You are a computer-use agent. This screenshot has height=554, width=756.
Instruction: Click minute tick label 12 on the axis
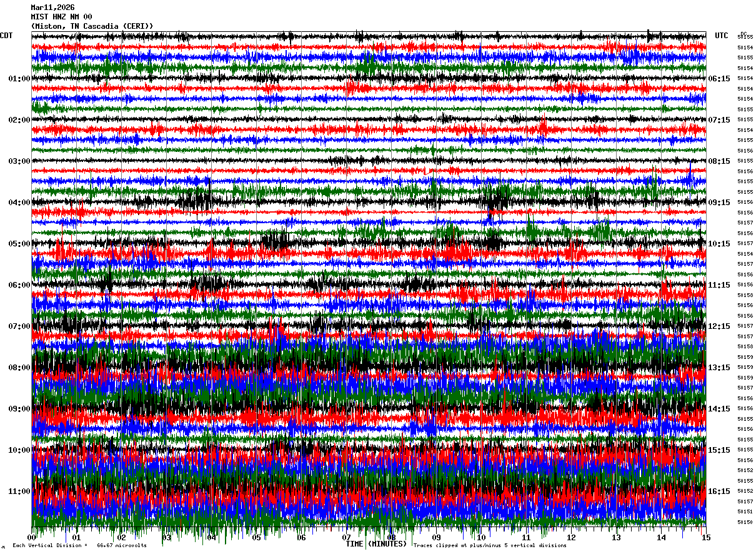pyautogui.click(x=572, y=538)
